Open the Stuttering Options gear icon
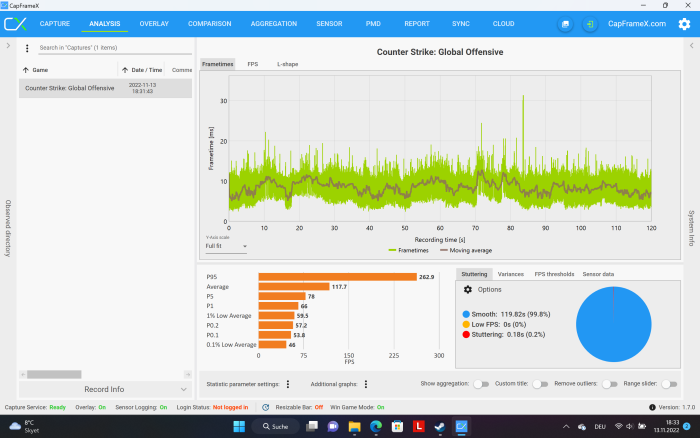The height and width of the screenshot is (438, 700). pyautogui.click(x=468, y=289)
